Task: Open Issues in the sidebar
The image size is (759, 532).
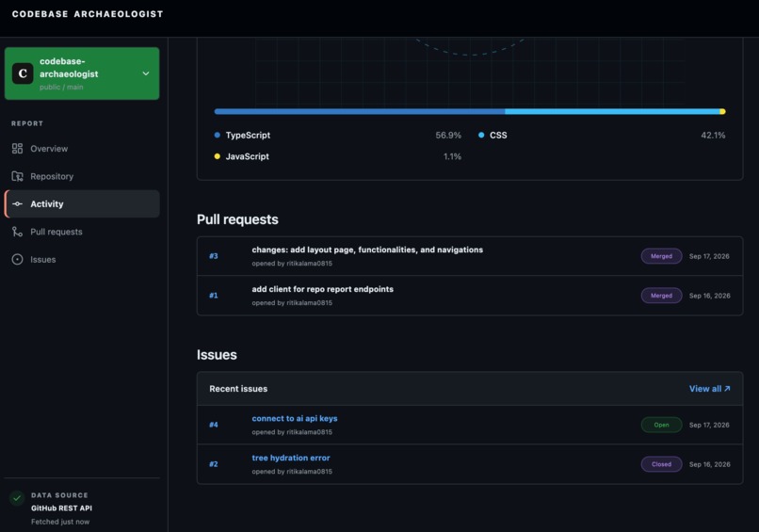Action: [x=82, y=260]
